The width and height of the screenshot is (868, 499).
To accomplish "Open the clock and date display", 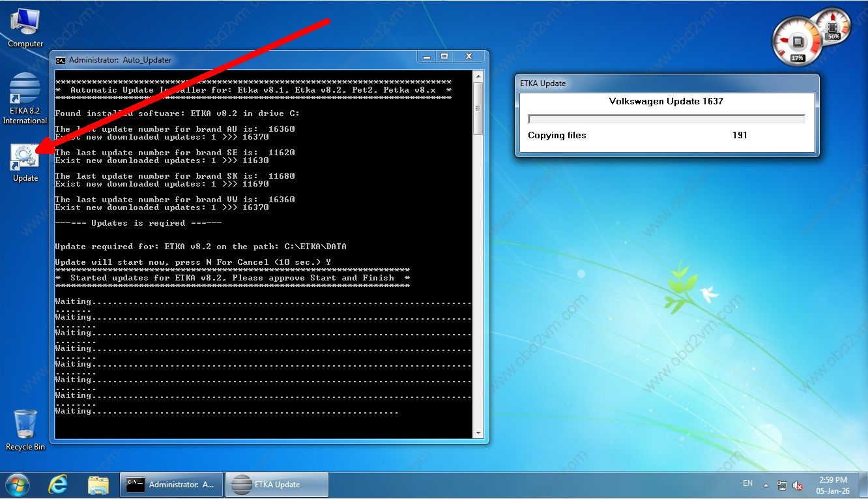I will pos(833,485).
